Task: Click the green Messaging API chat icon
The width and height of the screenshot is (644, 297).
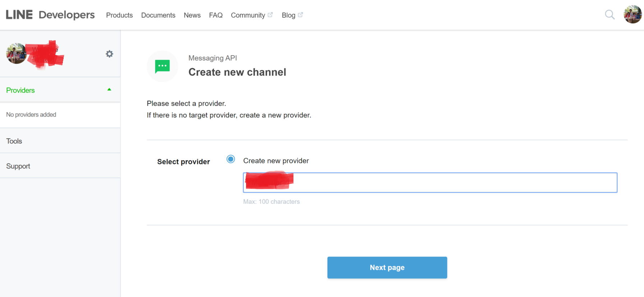Action: click(x=162, y=66)
